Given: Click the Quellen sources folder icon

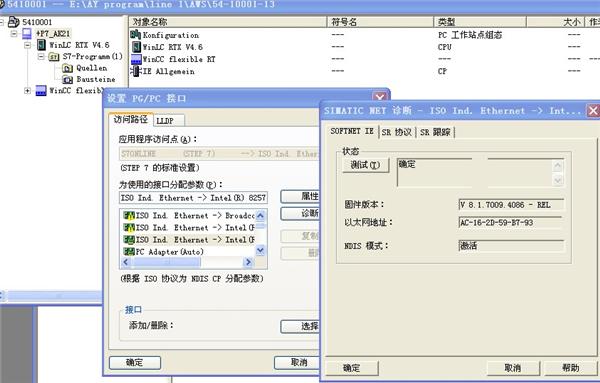Looking at the screenshot, I should tap(67, 68).
